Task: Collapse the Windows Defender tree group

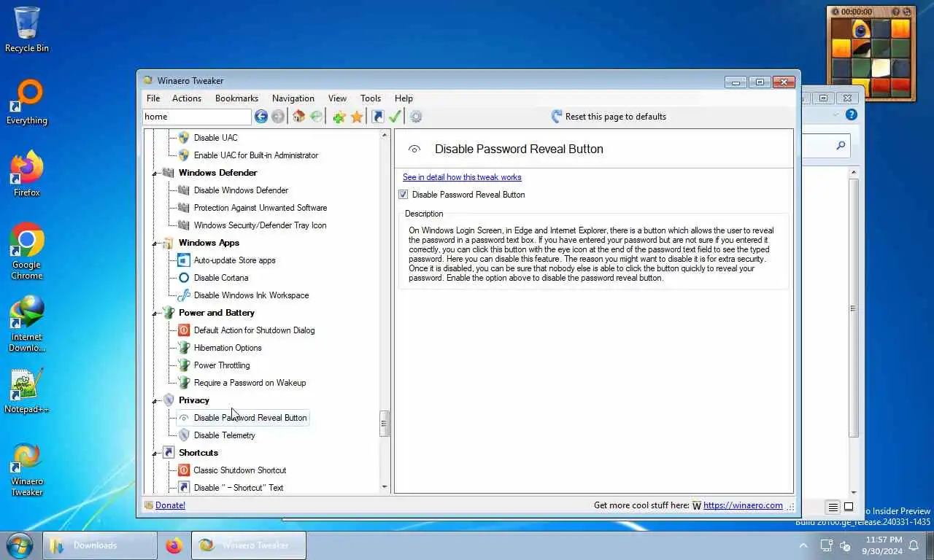Action: pos(155,174)
